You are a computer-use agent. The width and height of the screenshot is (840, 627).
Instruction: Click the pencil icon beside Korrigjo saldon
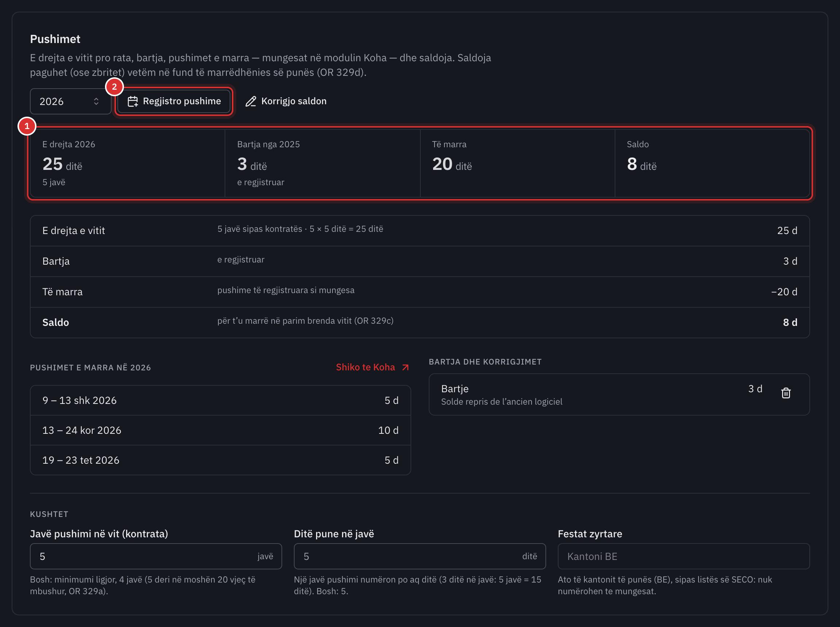[250, 101]
